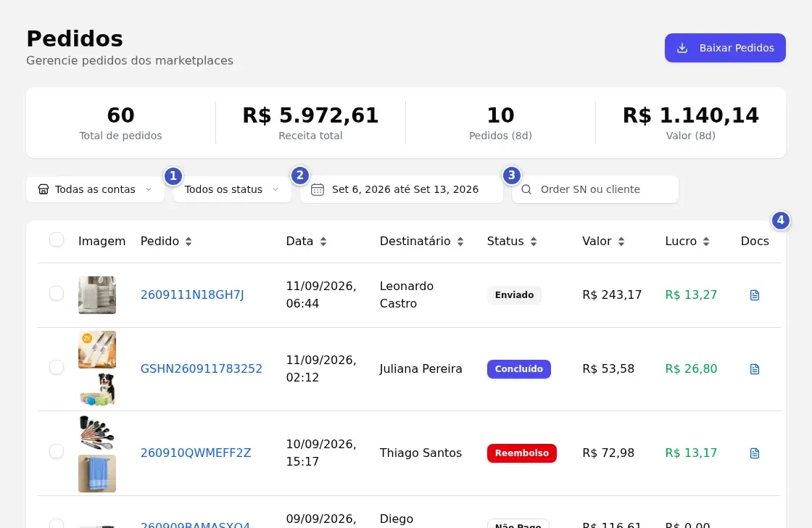Click the R$ 5.972,61 Receita total value
812x528 pixels.
pos(311,115)
